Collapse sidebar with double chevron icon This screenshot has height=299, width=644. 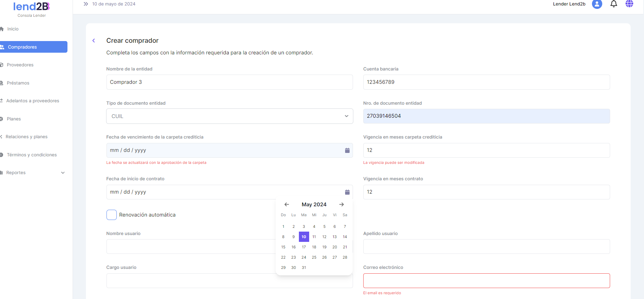(x=86, y=4)
